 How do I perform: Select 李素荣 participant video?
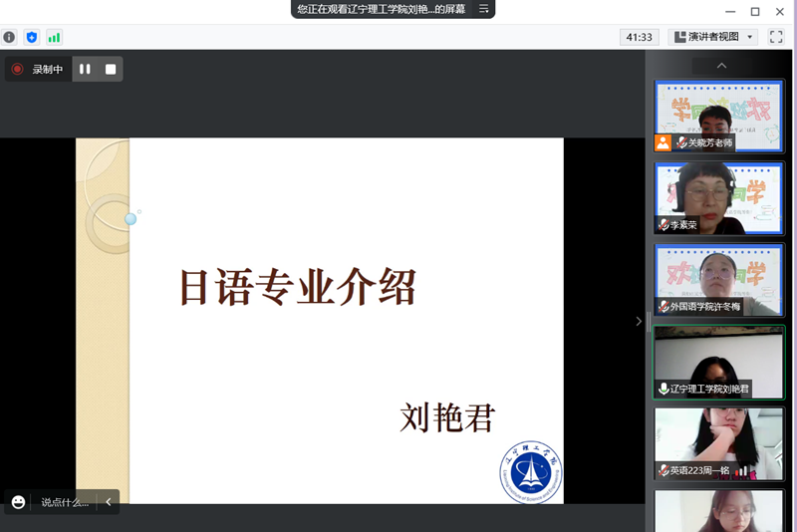tap(718, 198)
